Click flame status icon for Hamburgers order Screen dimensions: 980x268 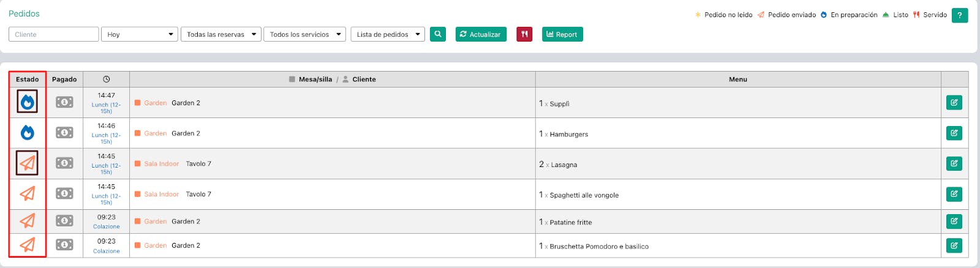click(28, 133)
